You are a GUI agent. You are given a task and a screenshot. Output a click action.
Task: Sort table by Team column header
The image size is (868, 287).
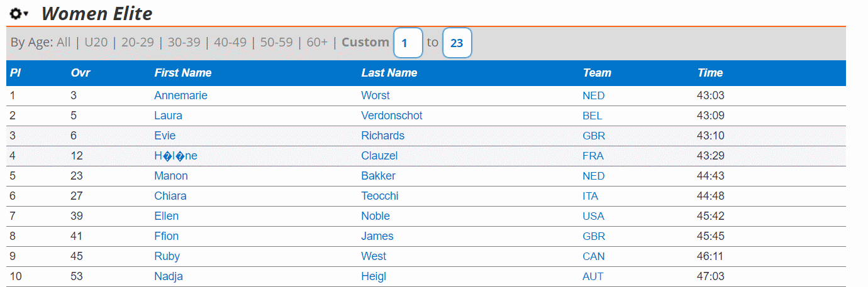point(597,73)
